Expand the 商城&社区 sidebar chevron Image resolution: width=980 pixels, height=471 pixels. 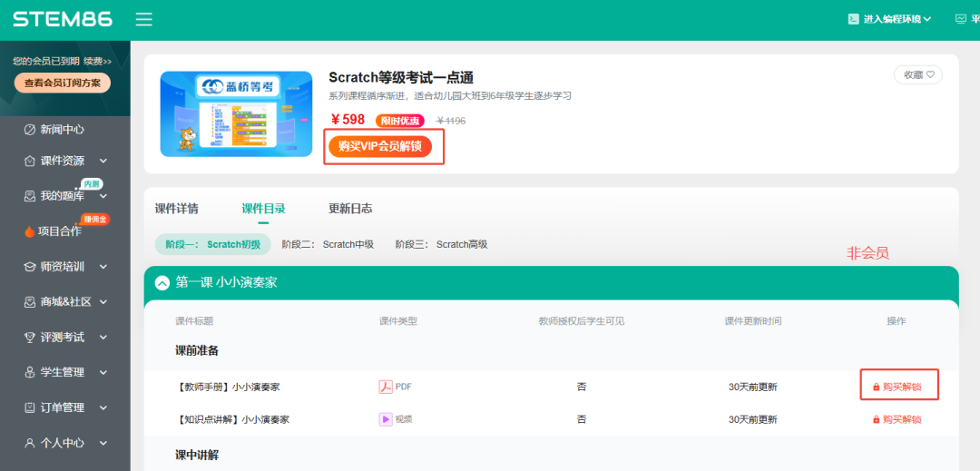[x=103, y=302]
